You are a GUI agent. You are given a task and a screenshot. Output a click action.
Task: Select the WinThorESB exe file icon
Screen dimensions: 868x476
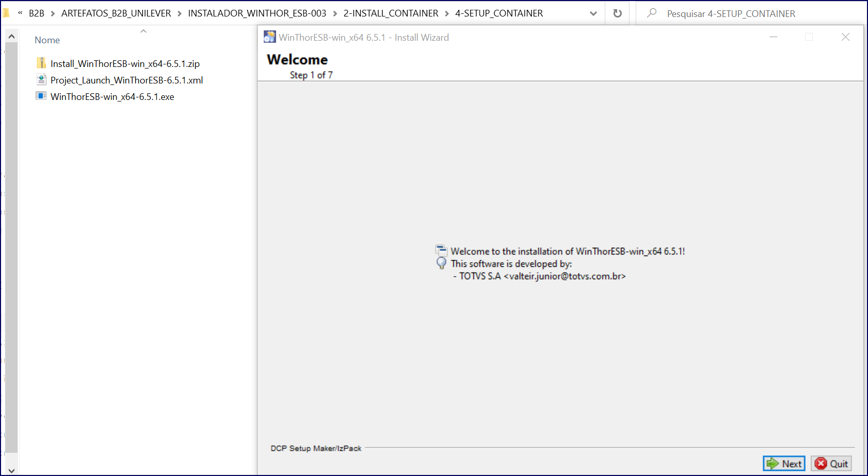pos(41,96)
